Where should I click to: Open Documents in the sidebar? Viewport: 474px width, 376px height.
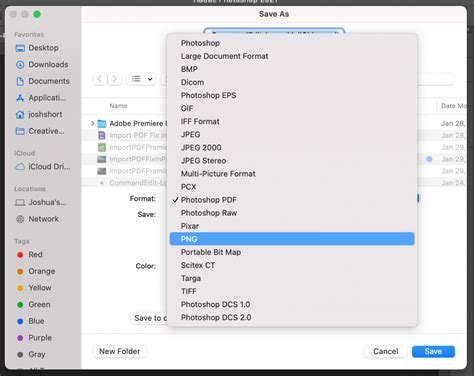coord(42,81)
